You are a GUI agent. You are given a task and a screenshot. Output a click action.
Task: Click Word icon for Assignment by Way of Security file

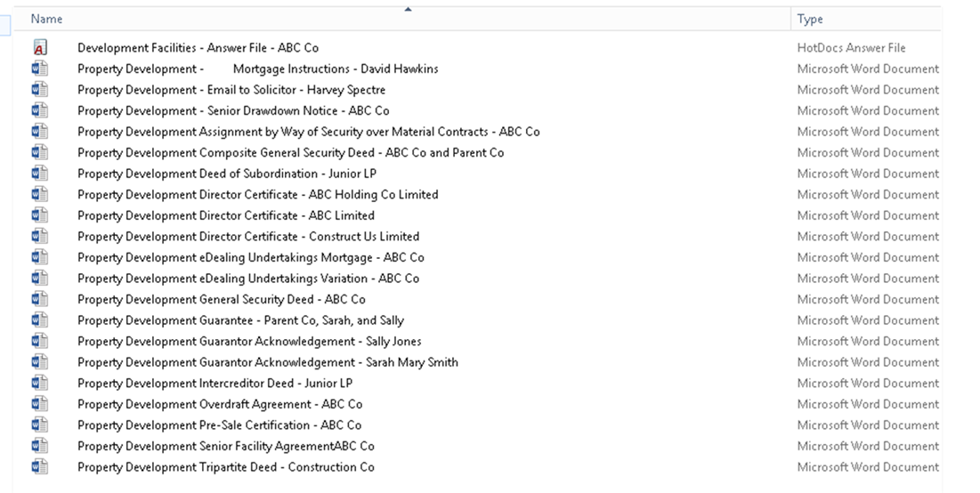[40, 131]
